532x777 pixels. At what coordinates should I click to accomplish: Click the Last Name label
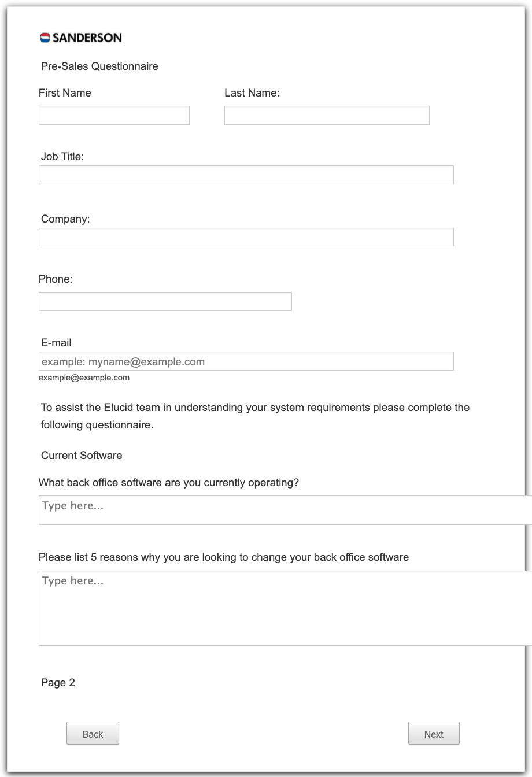[252, 93]
